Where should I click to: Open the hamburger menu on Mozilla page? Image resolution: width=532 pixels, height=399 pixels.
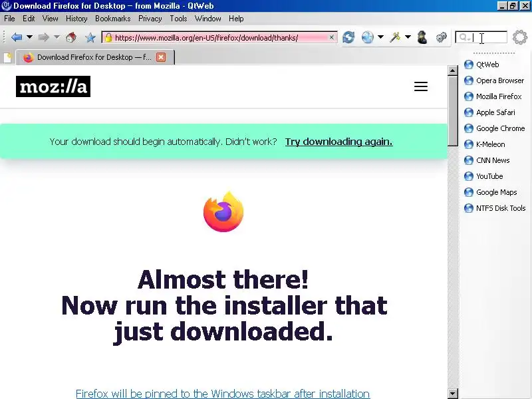pyautogui.click(x=421, y=86)
